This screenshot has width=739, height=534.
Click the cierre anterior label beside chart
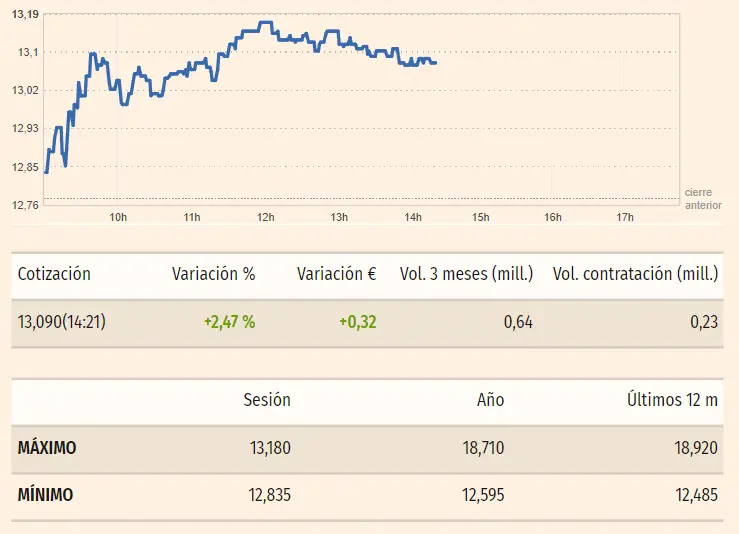click(703, 198)
